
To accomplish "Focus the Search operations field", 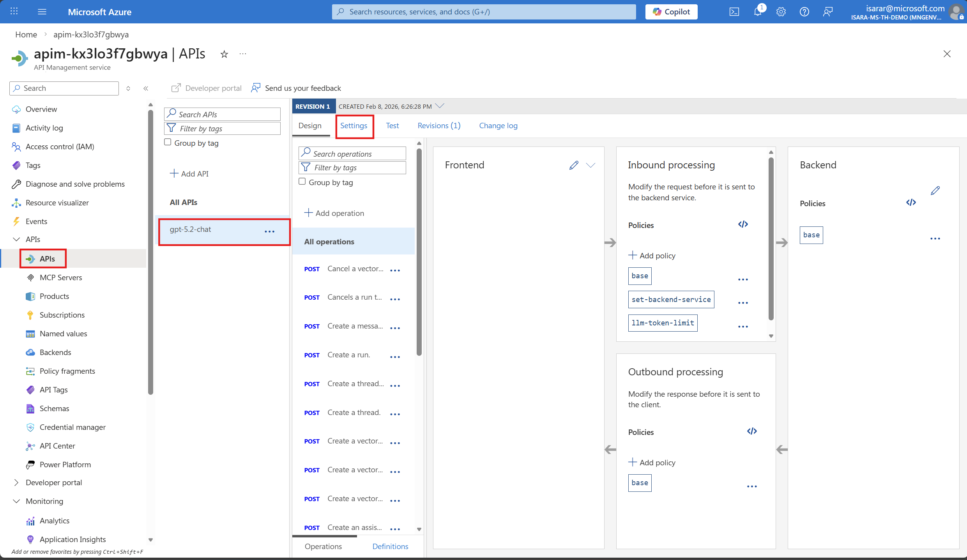I will click(352, 154).
